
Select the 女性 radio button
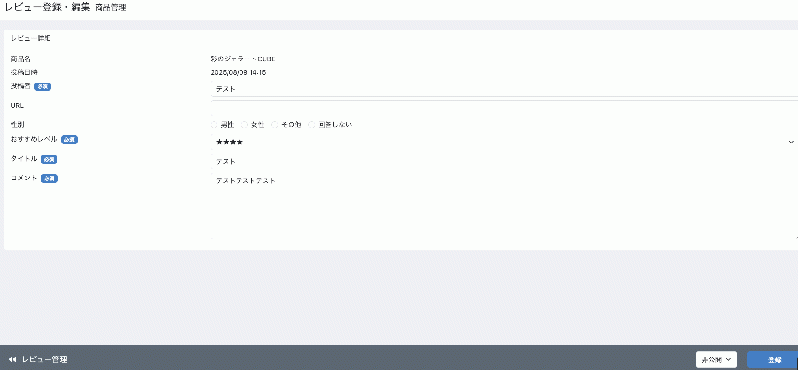pyautogui.click(x=244, y=125)
